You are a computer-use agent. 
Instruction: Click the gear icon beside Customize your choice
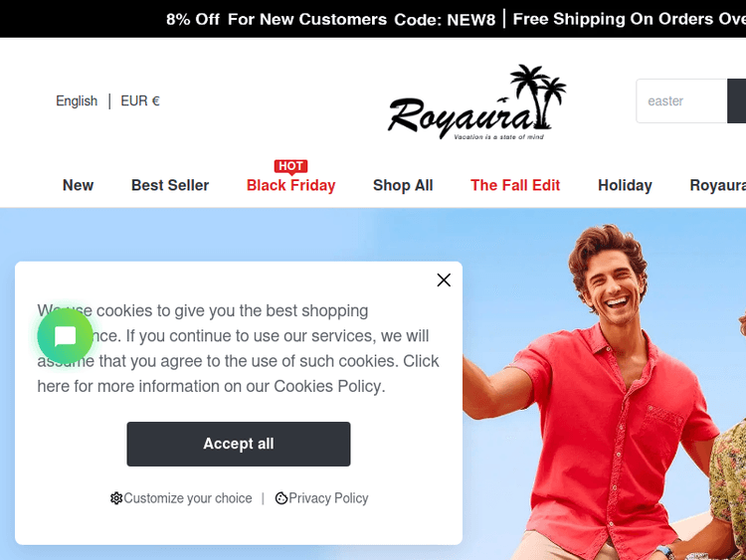tap(116, 498)
